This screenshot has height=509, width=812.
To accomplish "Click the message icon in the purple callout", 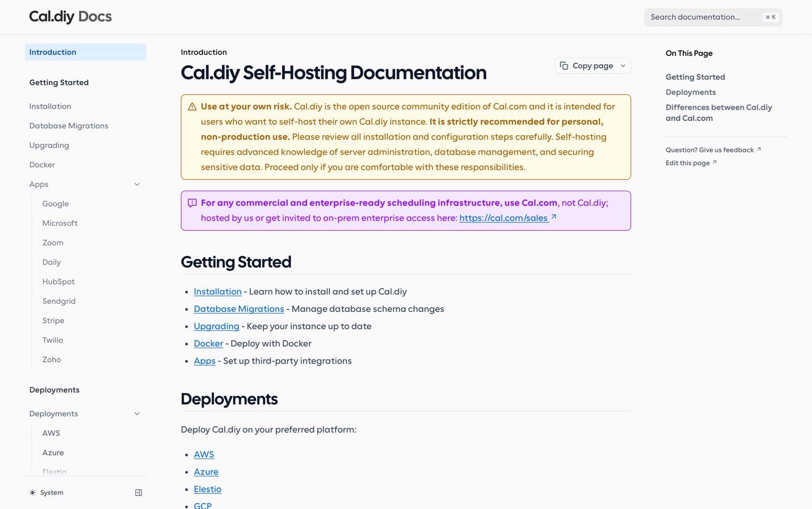I will [192, 203].
